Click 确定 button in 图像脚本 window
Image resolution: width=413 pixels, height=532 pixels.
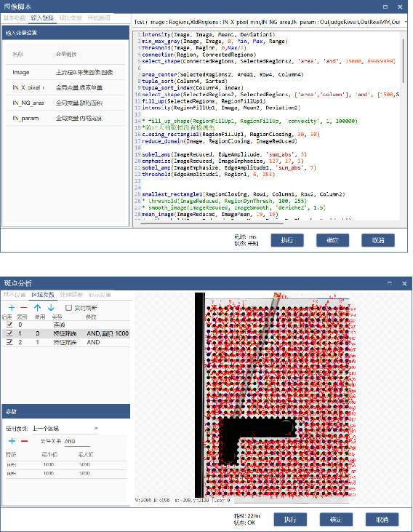pyautogui.click(x=332, y=240)
